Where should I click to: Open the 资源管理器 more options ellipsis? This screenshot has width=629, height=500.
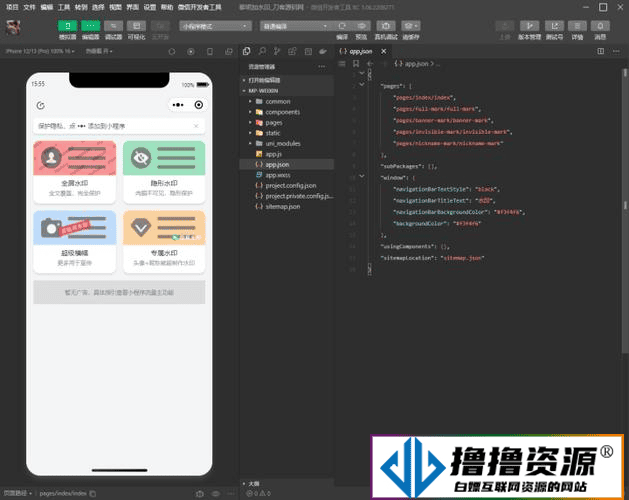coord(322,67)
